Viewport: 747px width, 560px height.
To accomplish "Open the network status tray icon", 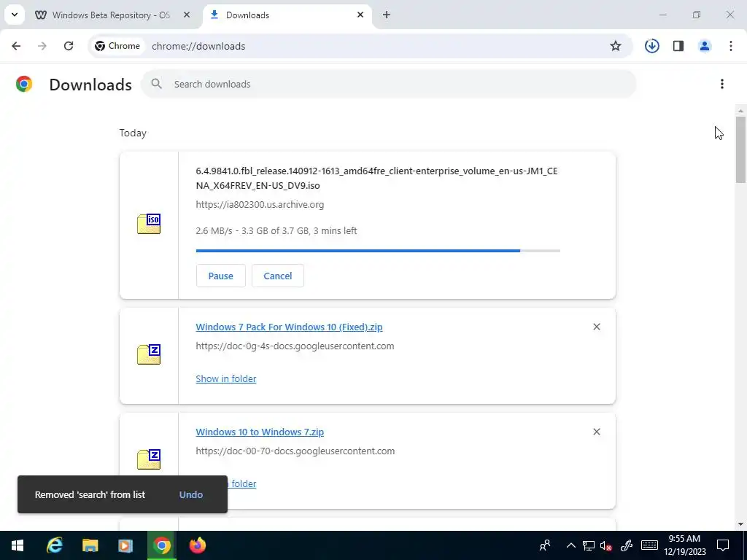I will pyautogui.click(x=589, y=545).
